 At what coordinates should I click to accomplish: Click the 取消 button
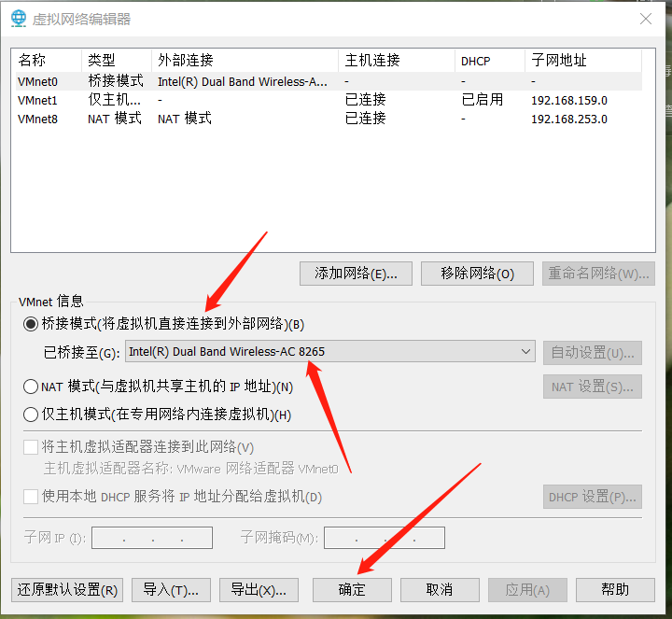coord(440,590)
